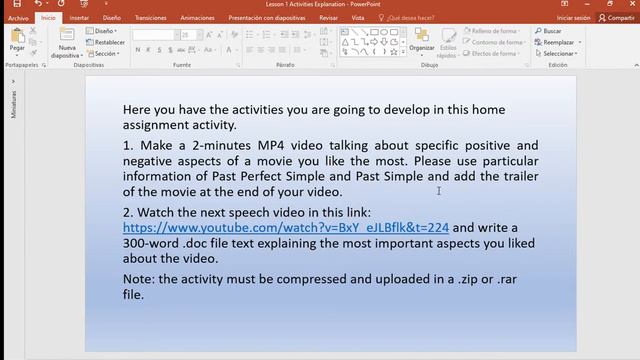Open the Sección dropdown
Screen dimensions: 640x360
click(x=103, y=53)
